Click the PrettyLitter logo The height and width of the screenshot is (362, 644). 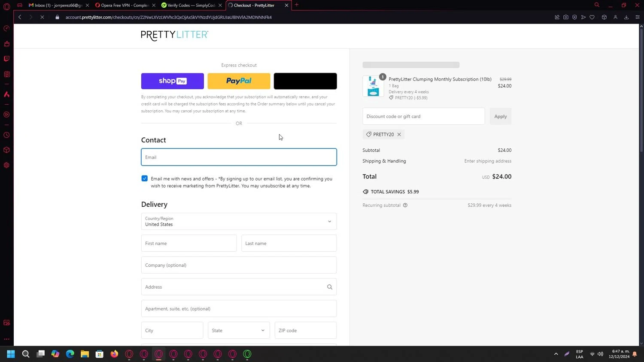pyautogui.click(x=174, y=35)
